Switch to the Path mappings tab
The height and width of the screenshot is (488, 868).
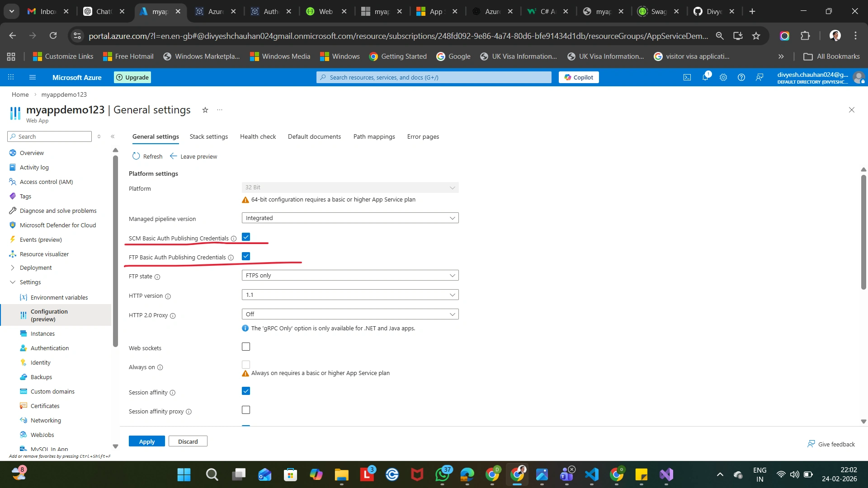pos(374,136)
